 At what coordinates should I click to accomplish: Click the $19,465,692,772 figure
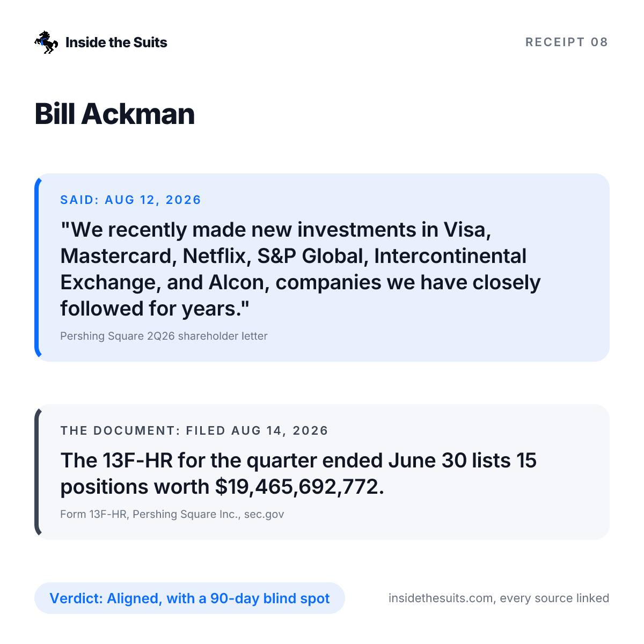tap(299, 487)
